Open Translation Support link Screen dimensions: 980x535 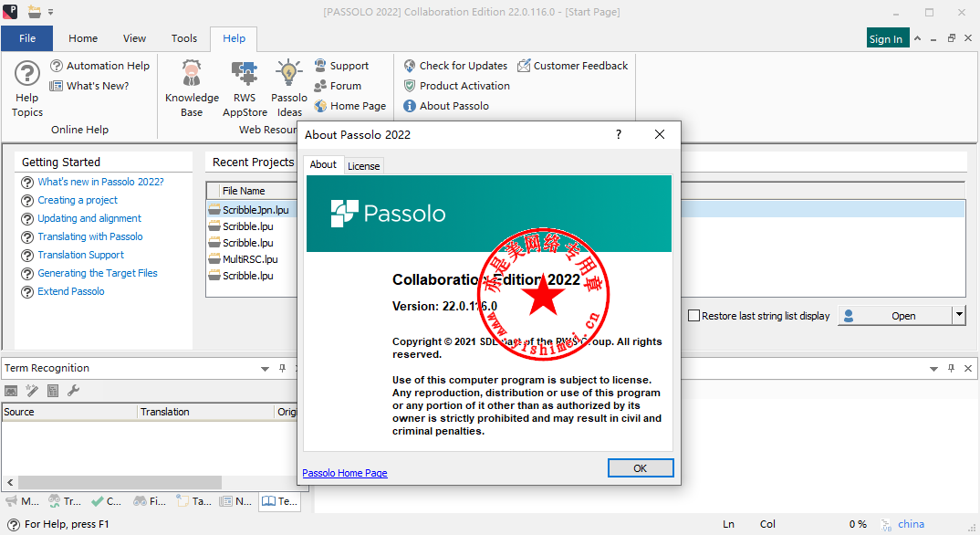point(80,255)
